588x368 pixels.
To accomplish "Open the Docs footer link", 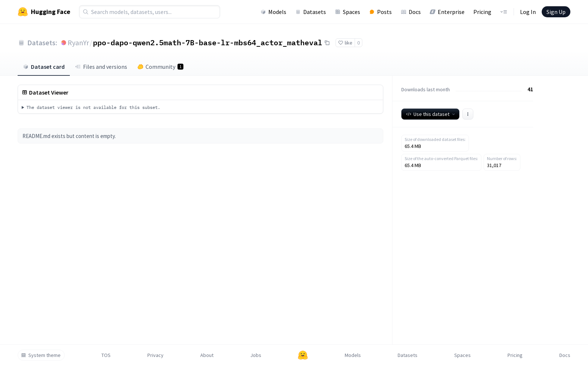I will [x=564, y=355].
